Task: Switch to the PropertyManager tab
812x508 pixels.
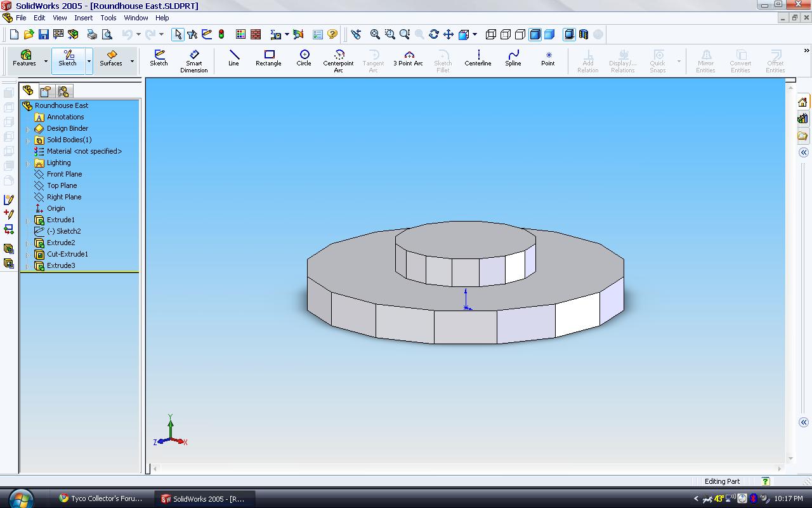Action: [x=46, y=91]
